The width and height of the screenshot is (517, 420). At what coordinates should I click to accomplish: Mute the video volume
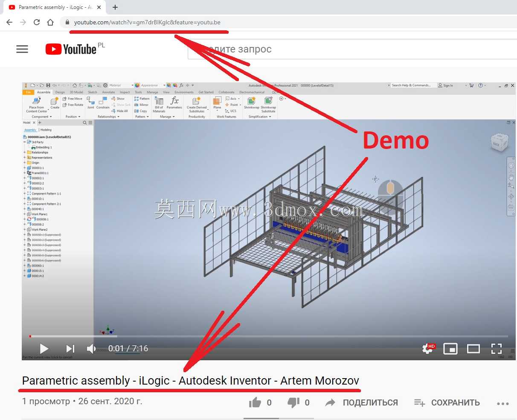[91, 349]
